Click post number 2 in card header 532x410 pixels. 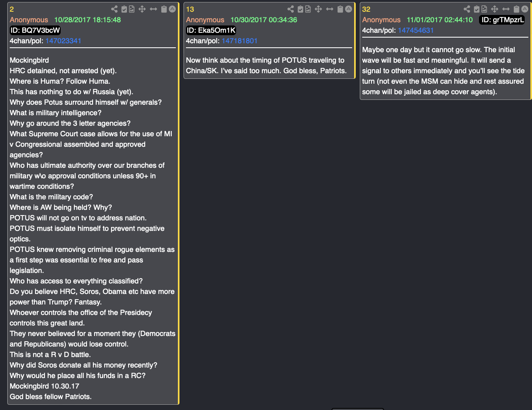(12, 9)
